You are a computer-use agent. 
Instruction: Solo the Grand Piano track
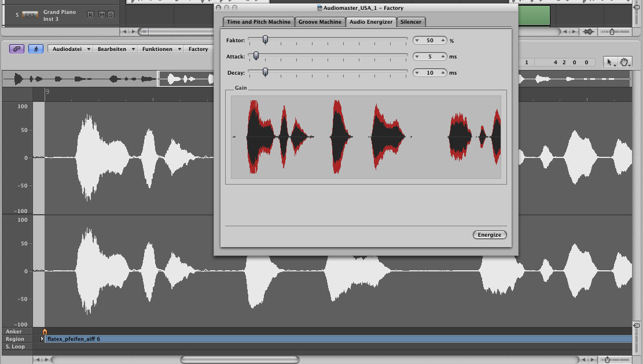[x=111, y=14]
